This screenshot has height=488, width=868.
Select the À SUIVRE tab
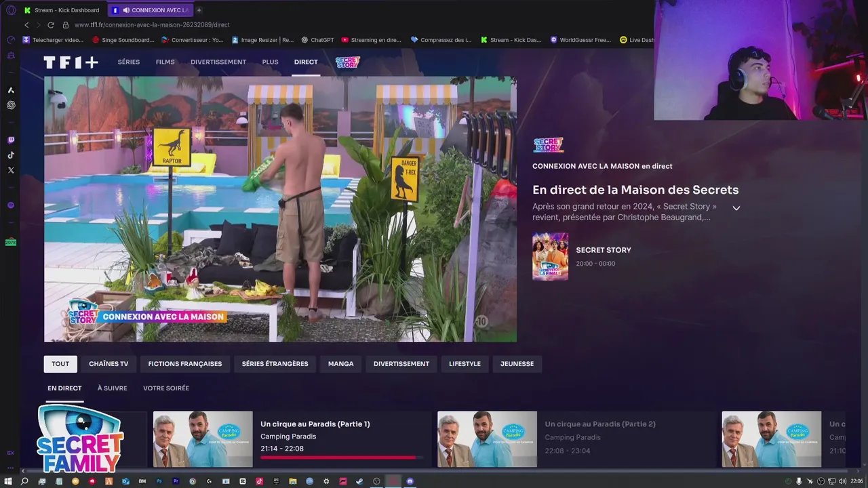112,388
